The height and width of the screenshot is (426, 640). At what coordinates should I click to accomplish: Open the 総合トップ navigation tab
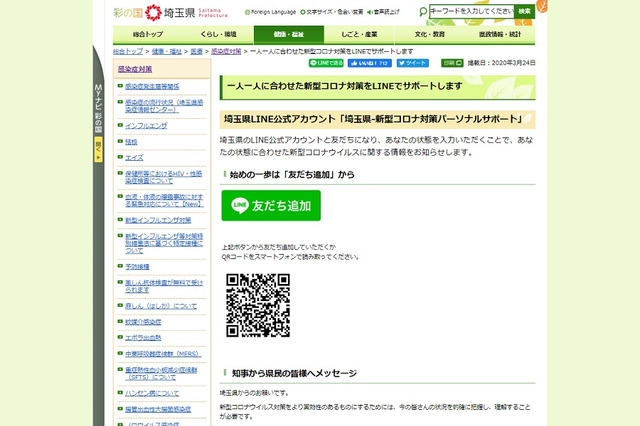[148, 34]
